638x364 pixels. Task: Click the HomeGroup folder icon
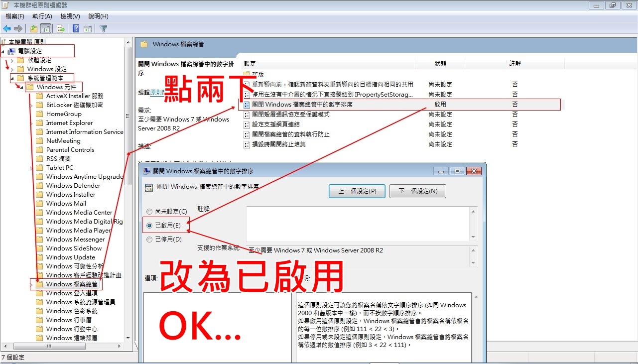[x=39, y=114]
